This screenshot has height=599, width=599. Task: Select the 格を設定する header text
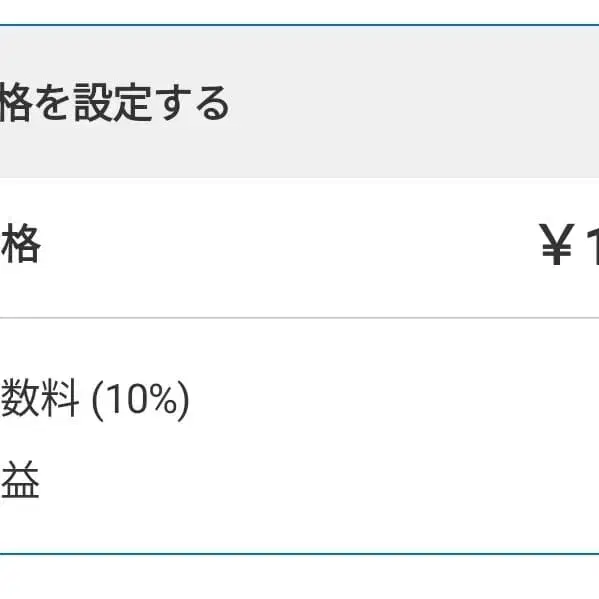(115, 102)
